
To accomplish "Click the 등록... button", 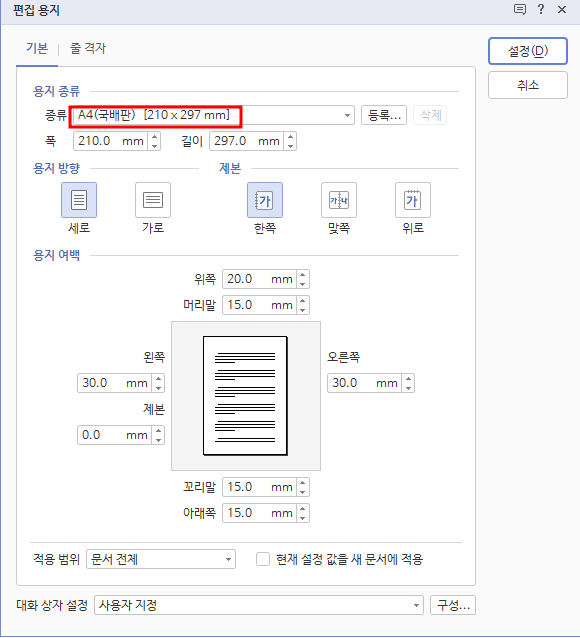I will pyautogui.click(x=384, y=115).
